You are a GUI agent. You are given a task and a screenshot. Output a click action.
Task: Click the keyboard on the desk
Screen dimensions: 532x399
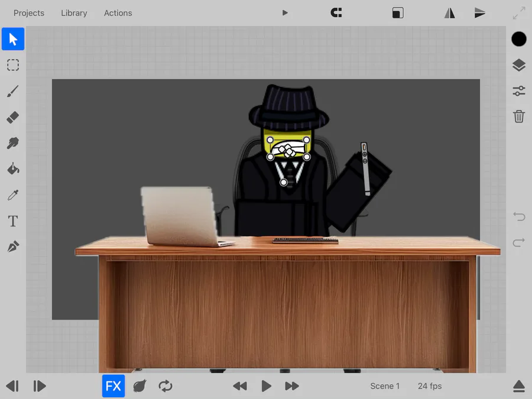306,240
